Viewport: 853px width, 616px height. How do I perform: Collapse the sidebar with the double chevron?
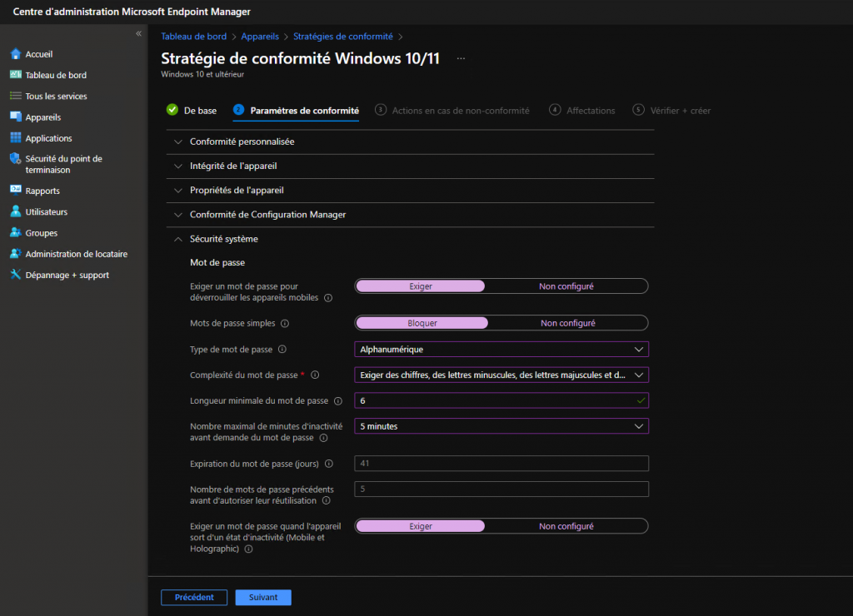[x=139, y=33]
